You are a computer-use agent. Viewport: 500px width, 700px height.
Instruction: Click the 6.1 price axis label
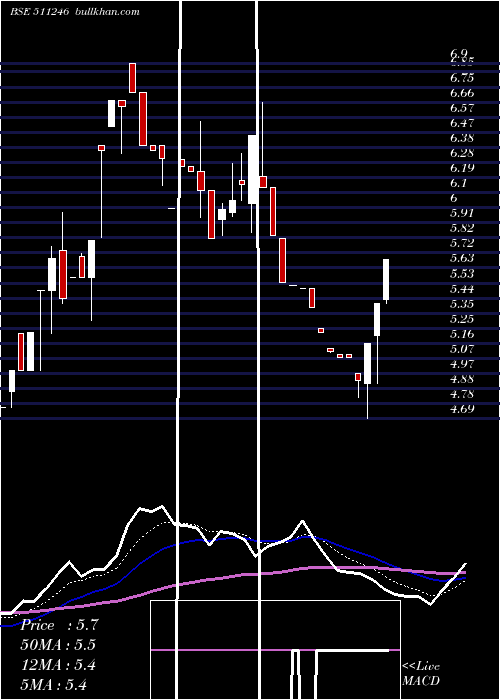458,183
